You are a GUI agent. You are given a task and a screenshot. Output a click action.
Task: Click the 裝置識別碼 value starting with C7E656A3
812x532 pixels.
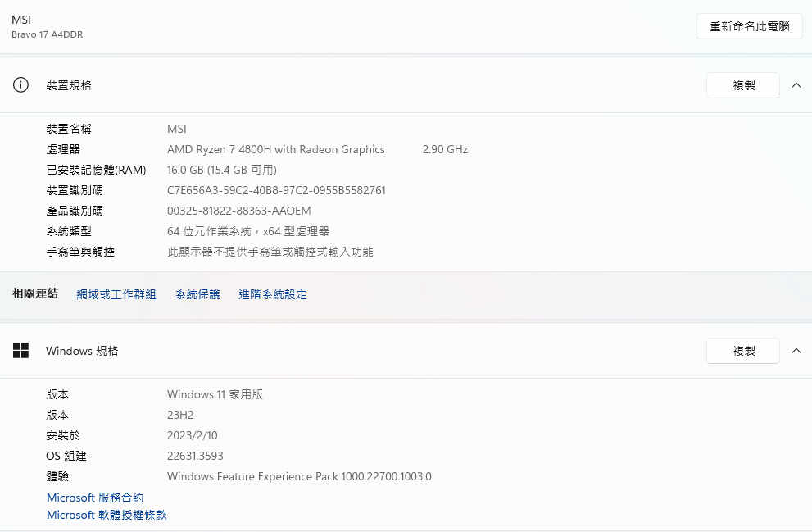tap(276, 190)
